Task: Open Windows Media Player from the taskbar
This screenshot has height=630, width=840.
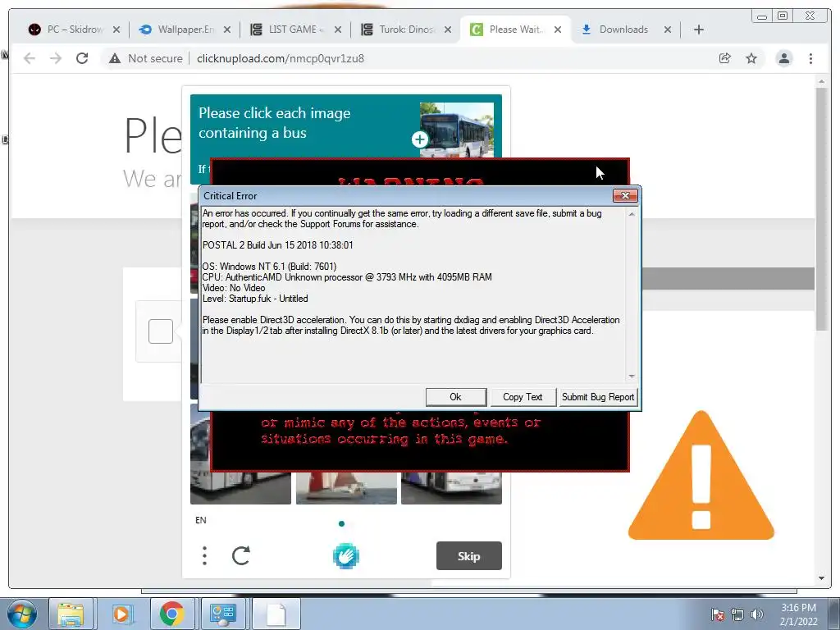Action: pos(121,614)
